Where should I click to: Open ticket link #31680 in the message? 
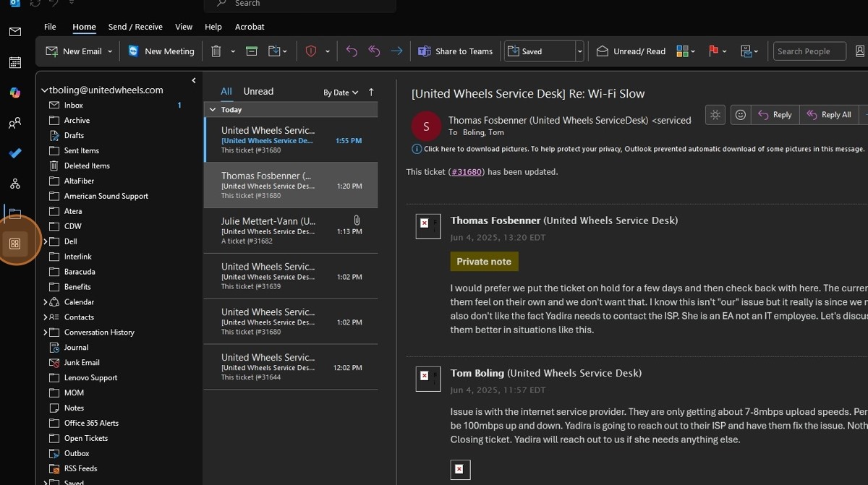coord(467,172)
